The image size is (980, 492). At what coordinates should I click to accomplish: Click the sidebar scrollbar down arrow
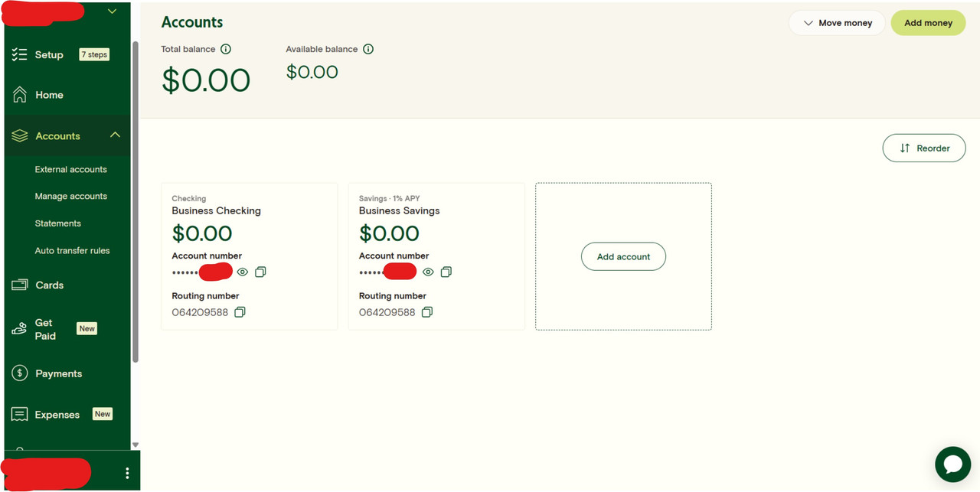coord(136,445)
